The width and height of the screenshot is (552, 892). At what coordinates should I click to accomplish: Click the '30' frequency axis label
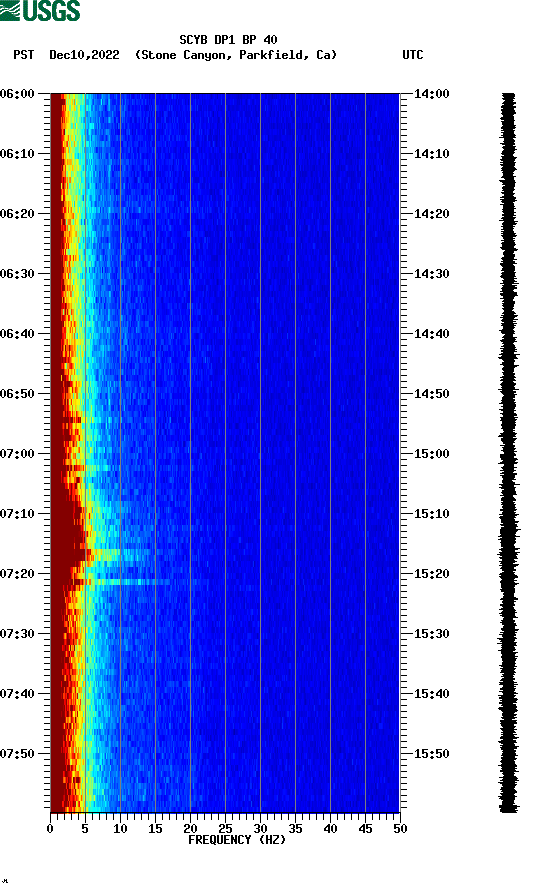260,829
